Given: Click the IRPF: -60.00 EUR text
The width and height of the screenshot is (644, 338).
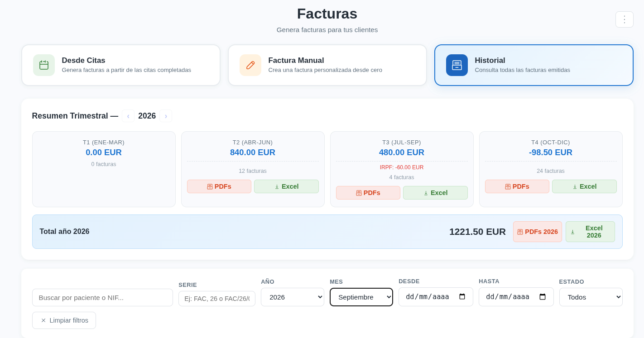Looking at the screenshot, I should point(402,167).
